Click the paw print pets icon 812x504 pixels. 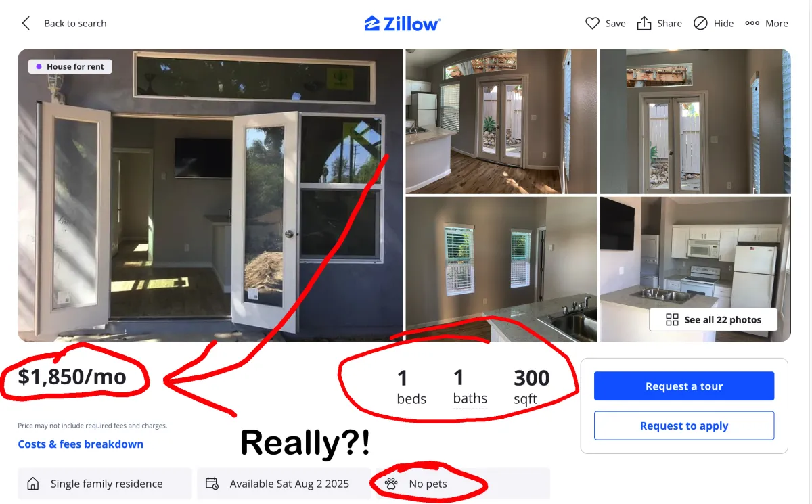click(391, 484)
